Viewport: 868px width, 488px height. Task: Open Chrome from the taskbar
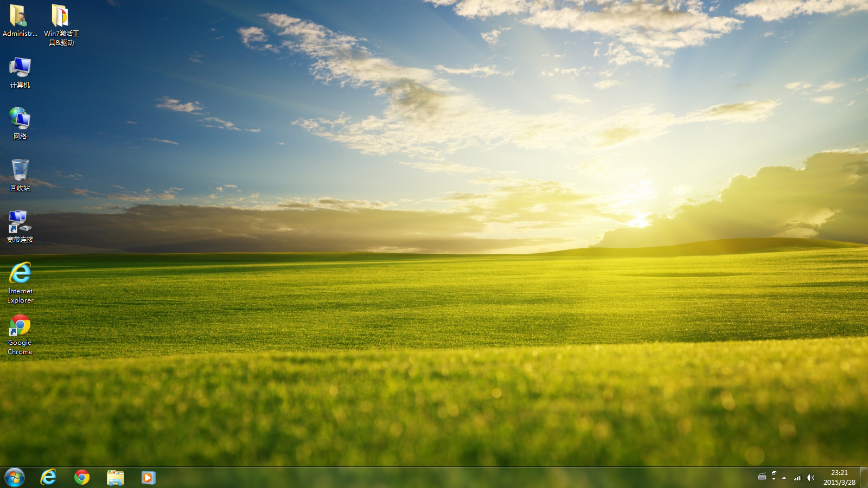coord(82,478)
